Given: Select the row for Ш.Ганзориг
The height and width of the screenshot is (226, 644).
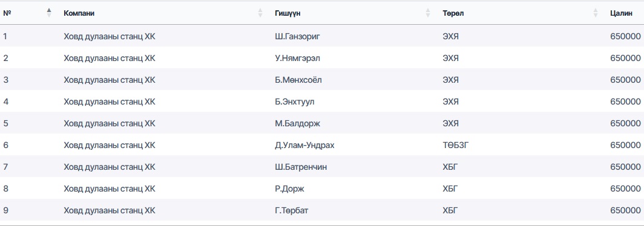Looking at the screenshot, I should tap(322, 36).
